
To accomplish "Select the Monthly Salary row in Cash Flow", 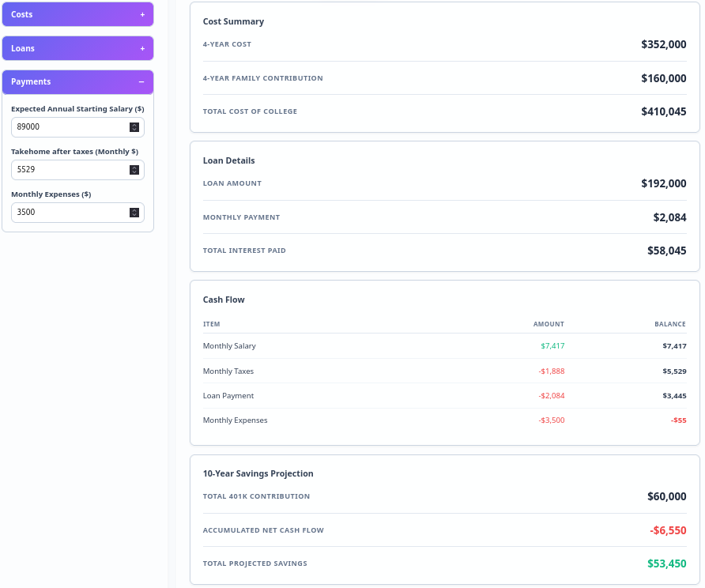I will (229, 346).
